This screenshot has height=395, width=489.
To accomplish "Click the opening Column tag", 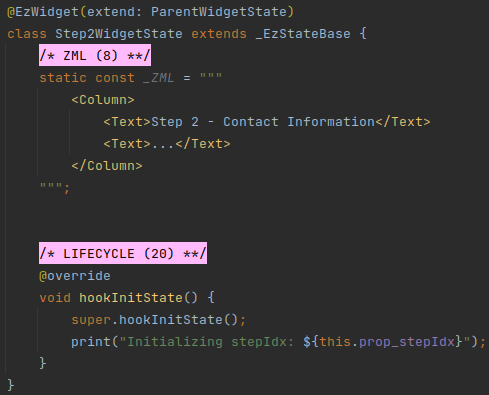I will [x=103, y=100].
